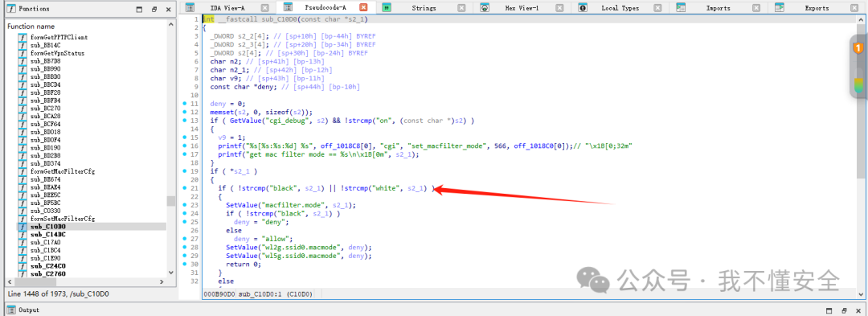Screen dimensions: 868x316
Task: Float the Output panel window
Action: tap(844, 310)
